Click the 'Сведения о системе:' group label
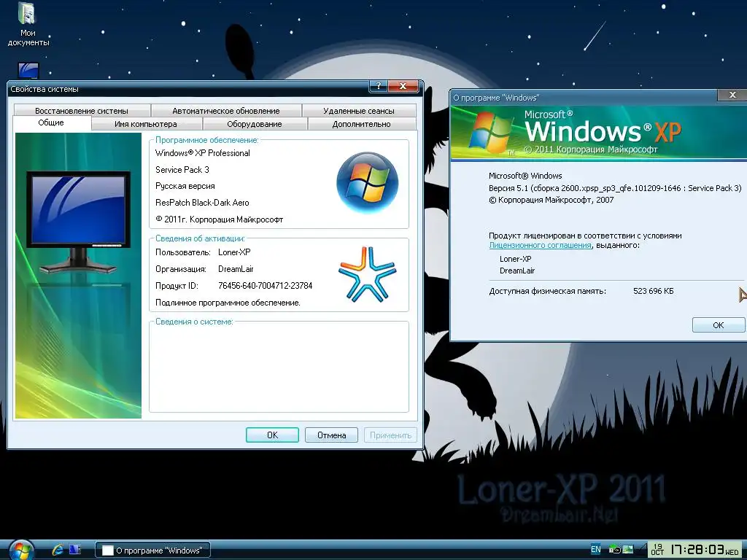 194,322
